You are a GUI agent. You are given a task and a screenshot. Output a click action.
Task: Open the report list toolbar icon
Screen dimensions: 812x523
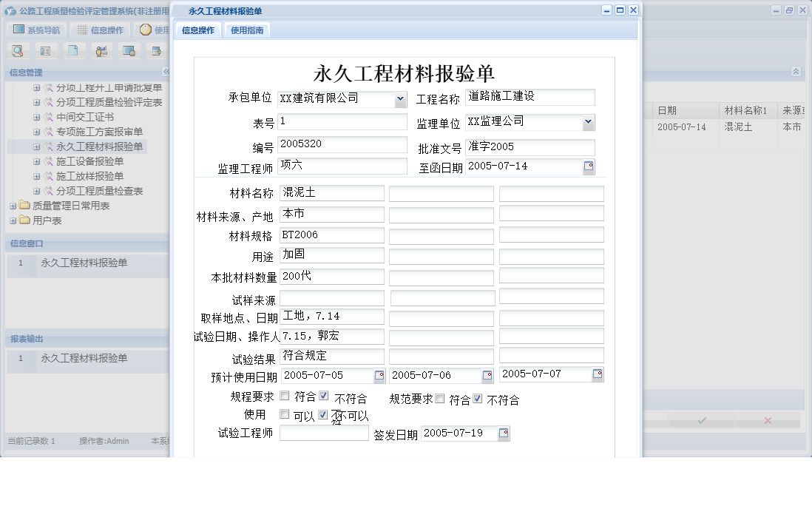tap(45, 50)
